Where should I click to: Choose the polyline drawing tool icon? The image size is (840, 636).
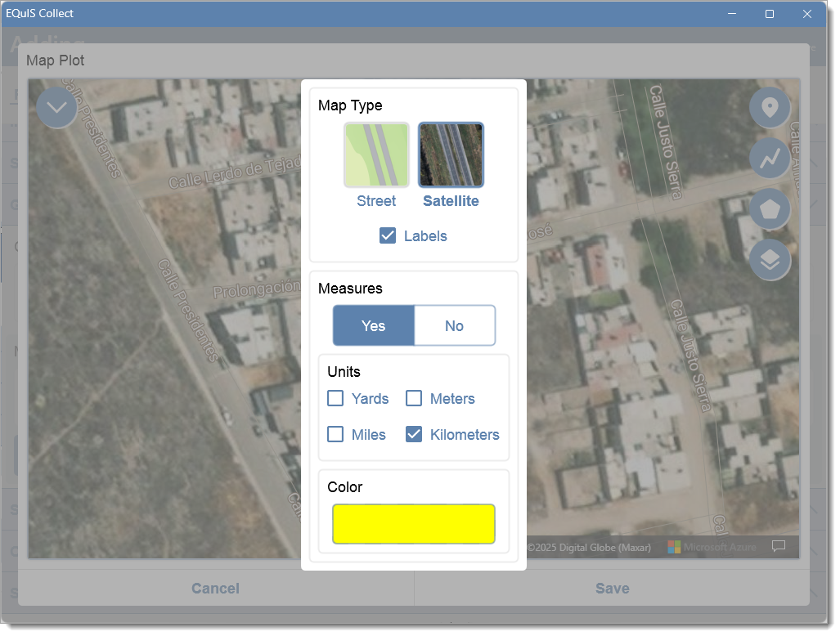click(x=770, y=158)
